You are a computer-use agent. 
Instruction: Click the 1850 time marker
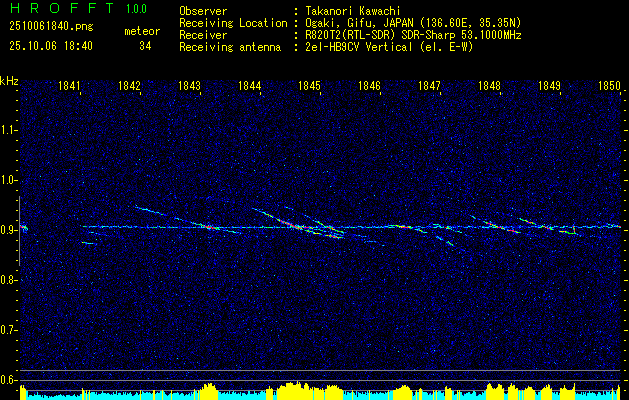[609, 86]
